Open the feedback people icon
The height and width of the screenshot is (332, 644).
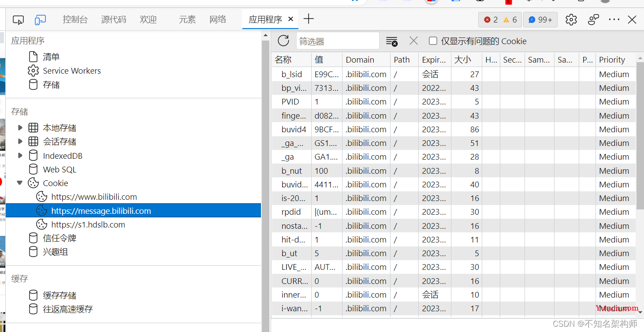coord(593,19)
